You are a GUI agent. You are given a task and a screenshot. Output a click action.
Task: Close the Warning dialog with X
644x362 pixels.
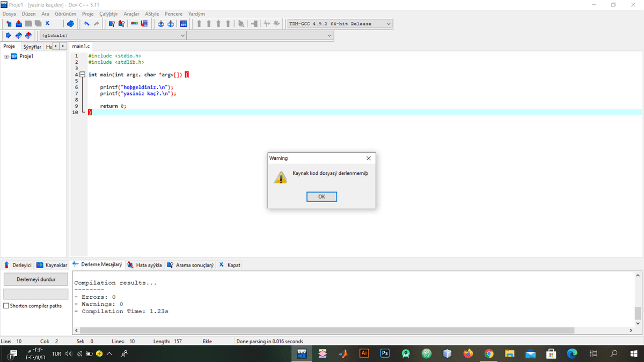(x=368, y=158)
